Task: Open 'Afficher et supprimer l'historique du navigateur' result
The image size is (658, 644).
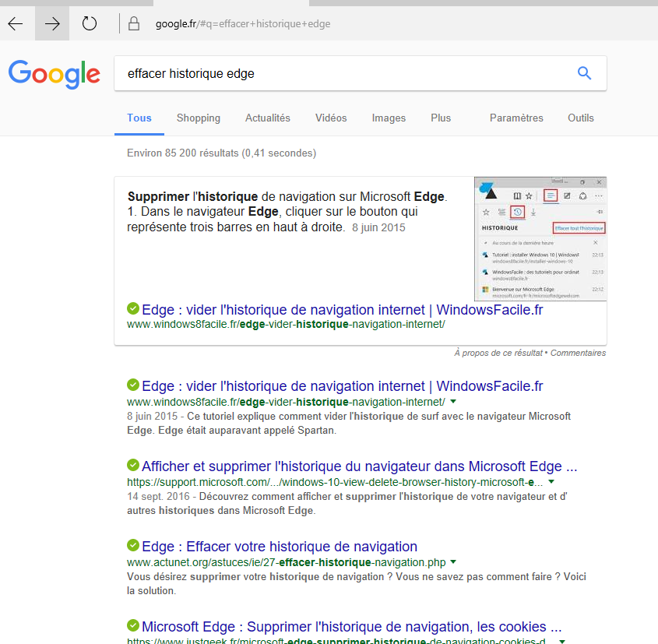Action: point(359,466)
